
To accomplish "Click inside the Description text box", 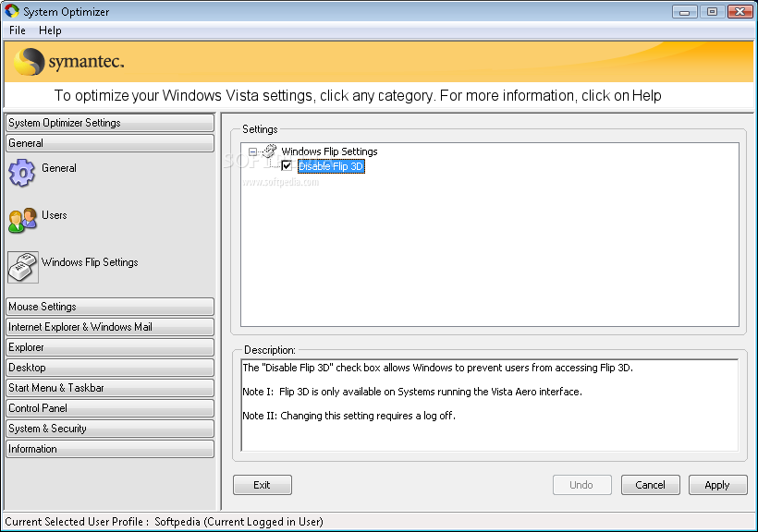I will pyautogui.click(x=490, y=405).
